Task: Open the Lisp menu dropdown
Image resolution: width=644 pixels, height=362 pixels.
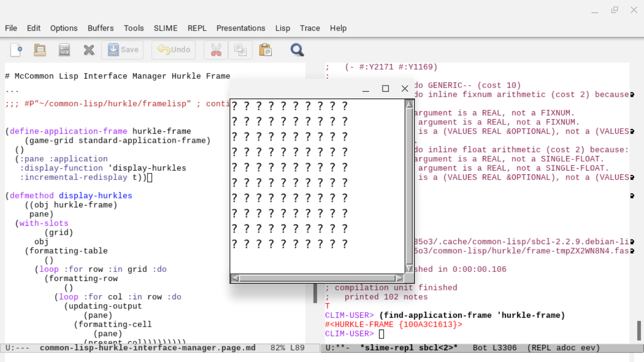Action: pyautogui.click(x=282, y=28)
